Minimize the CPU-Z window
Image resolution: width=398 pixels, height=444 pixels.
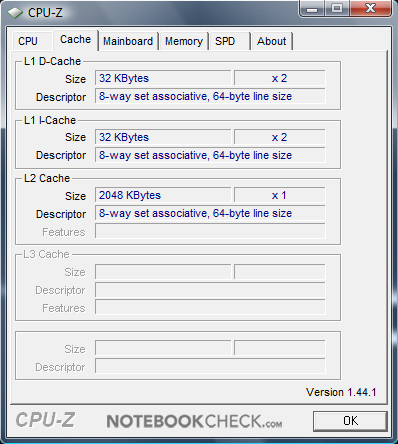[x=312, y=8]
